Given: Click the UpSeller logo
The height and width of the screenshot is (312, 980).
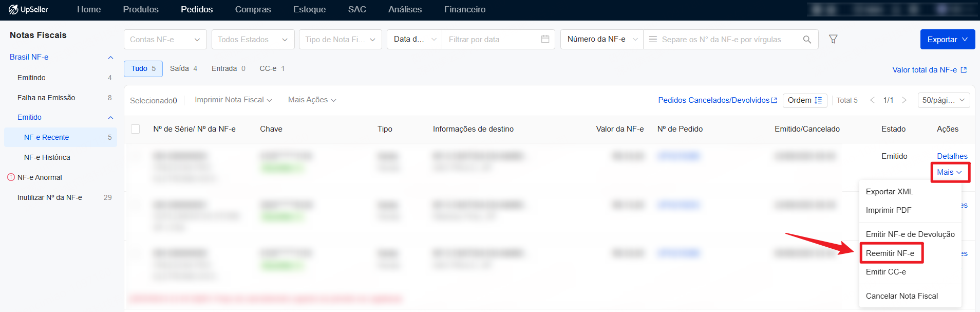Looking at the screenshot, I should (28, 9).
